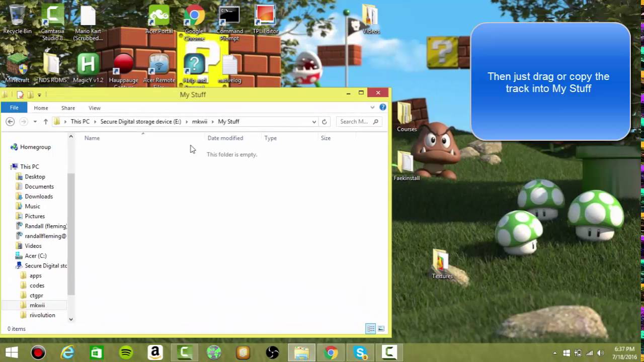Sort by the Name column header
The width and height of the screenshot is (644, 362).
pyautogui.click(x=143, y=138)
